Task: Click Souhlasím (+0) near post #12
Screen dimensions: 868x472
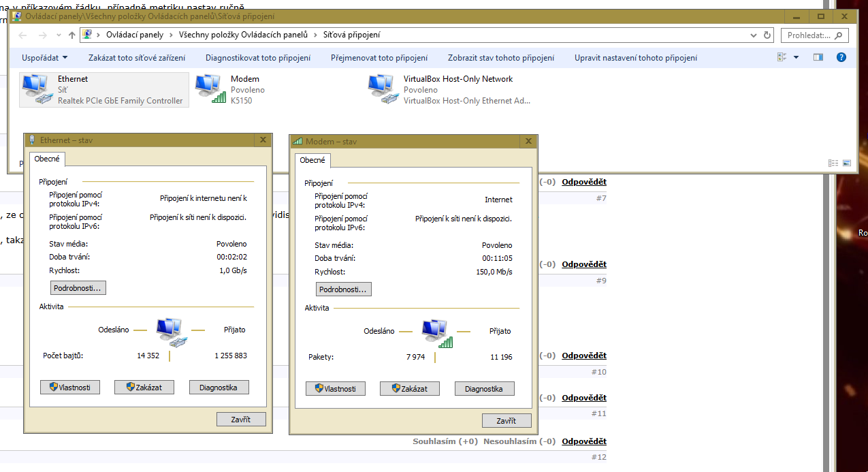Action: pos(445,441)
